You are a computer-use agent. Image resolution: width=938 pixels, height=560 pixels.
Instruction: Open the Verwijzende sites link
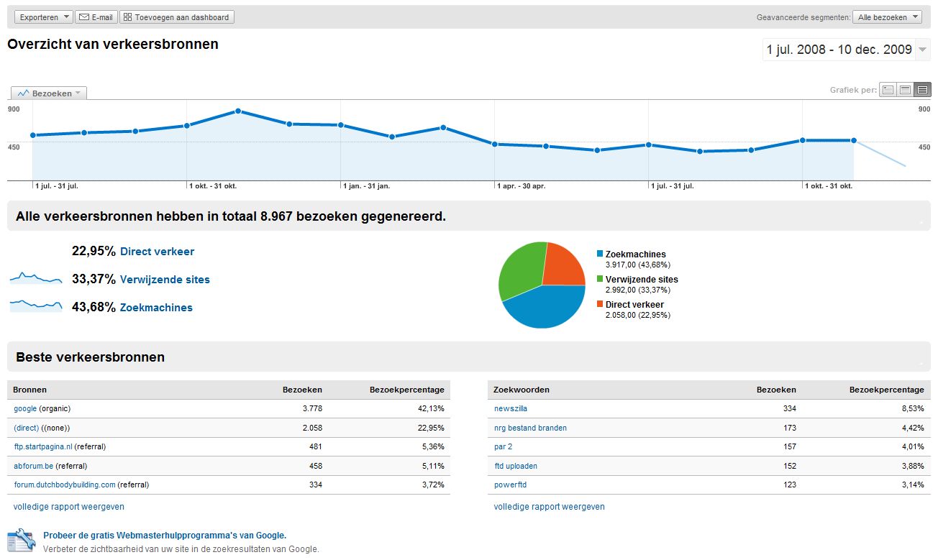point(165,280)
